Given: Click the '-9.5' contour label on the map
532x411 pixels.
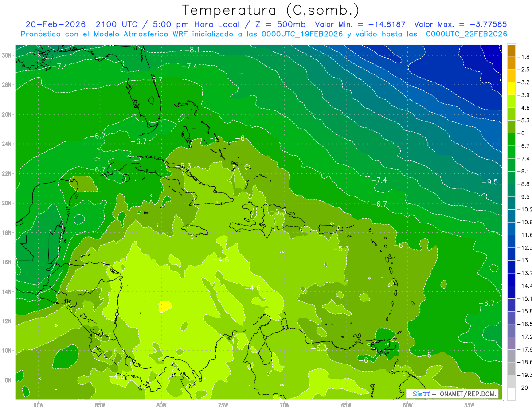Looking at the screenshot, I should tap(489, 182).
